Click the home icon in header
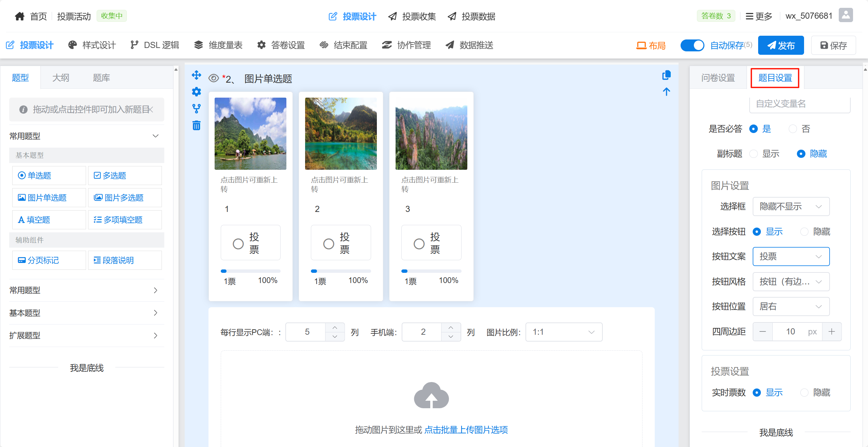The height and width of the screenshot is (447, 868). tap(20, 16)
